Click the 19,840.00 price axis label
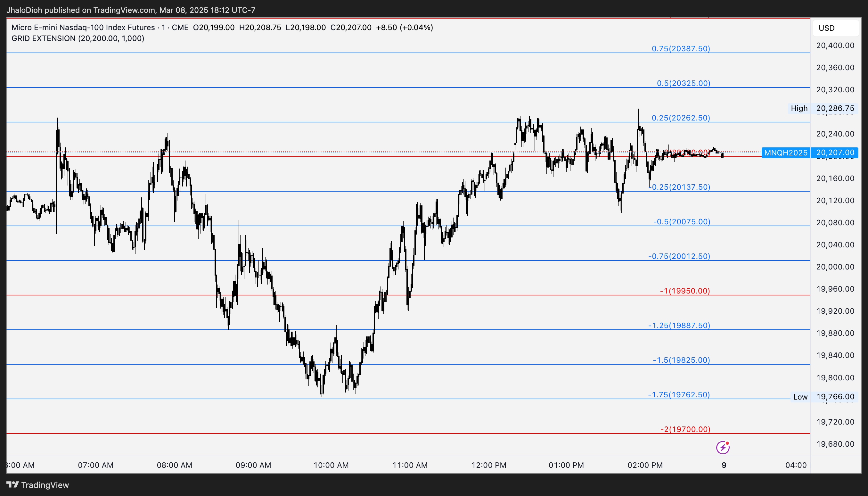 [x=835, y=355]
